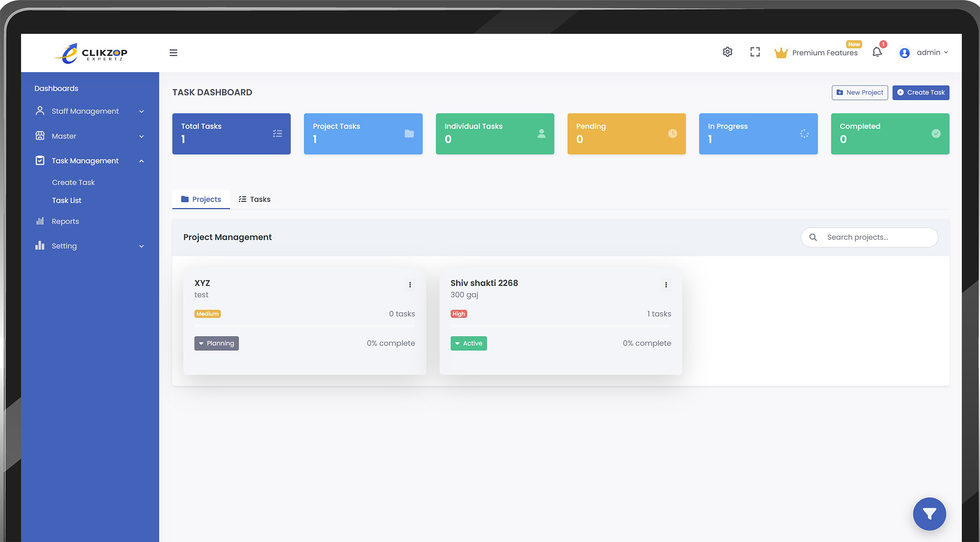This screenshot has width=980, height=542.
Task: Click the blue filter floating action button
Action: tap(930, 514)
